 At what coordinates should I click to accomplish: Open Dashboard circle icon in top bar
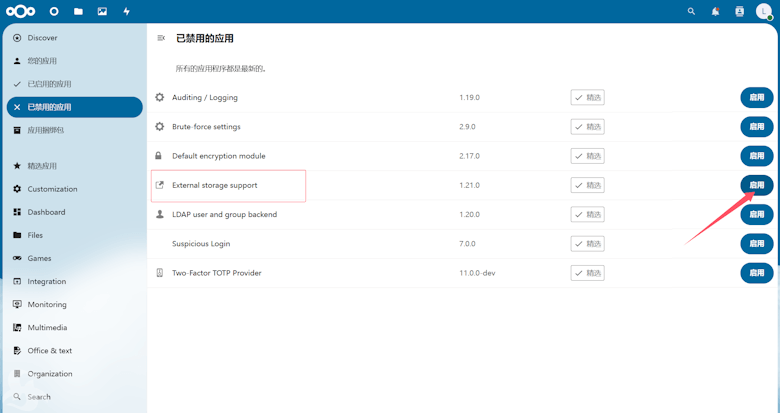click(54, 12)
